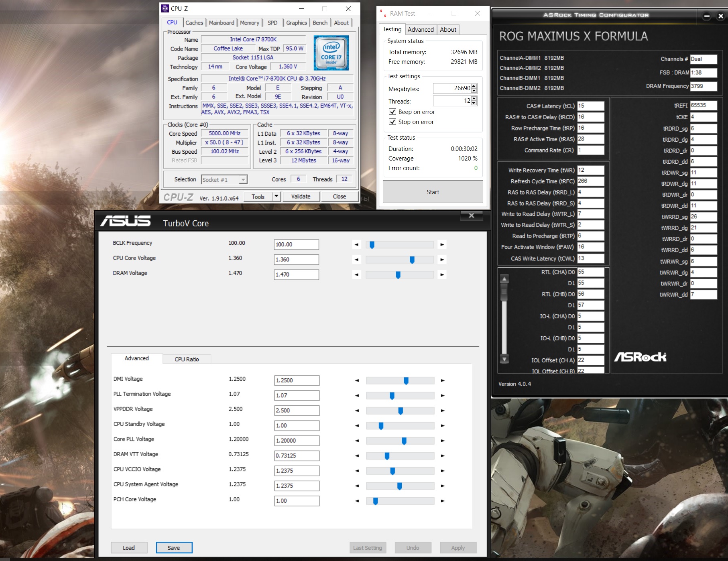The image size is (728, 561).
Task: Click the Last Setting button in TurboV
Action: pyautogui.click(x=368, y=548)
